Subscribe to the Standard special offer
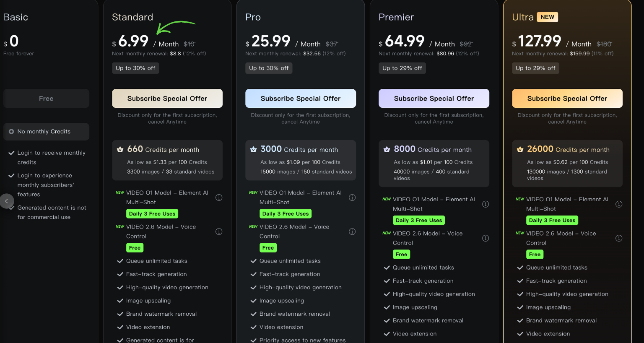This screenshot has height=343, width=644. [167, 98]
